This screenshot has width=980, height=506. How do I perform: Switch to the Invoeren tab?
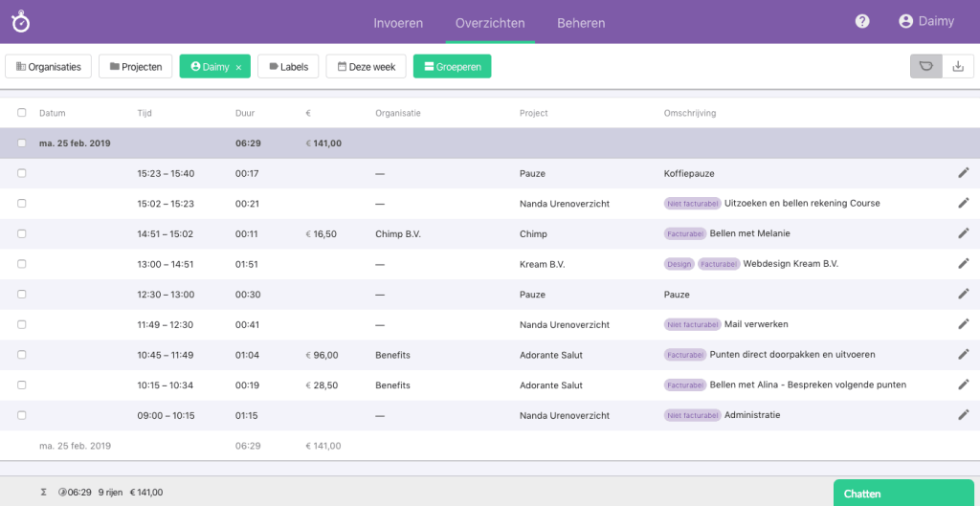coord(398,23)
